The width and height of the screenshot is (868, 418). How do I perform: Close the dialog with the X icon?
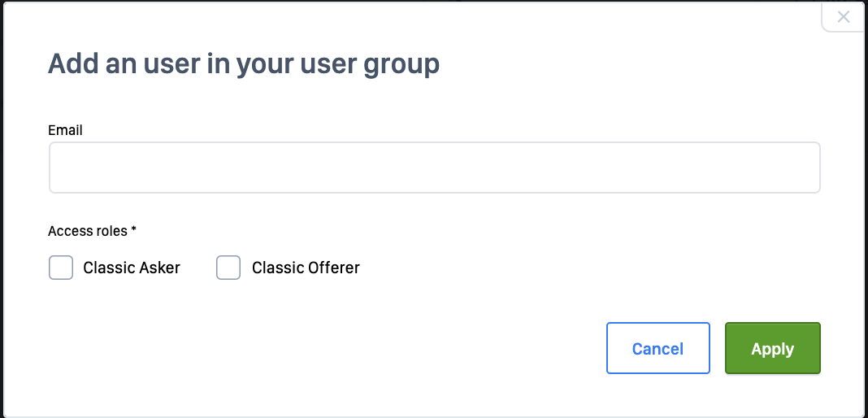point(844,17)
